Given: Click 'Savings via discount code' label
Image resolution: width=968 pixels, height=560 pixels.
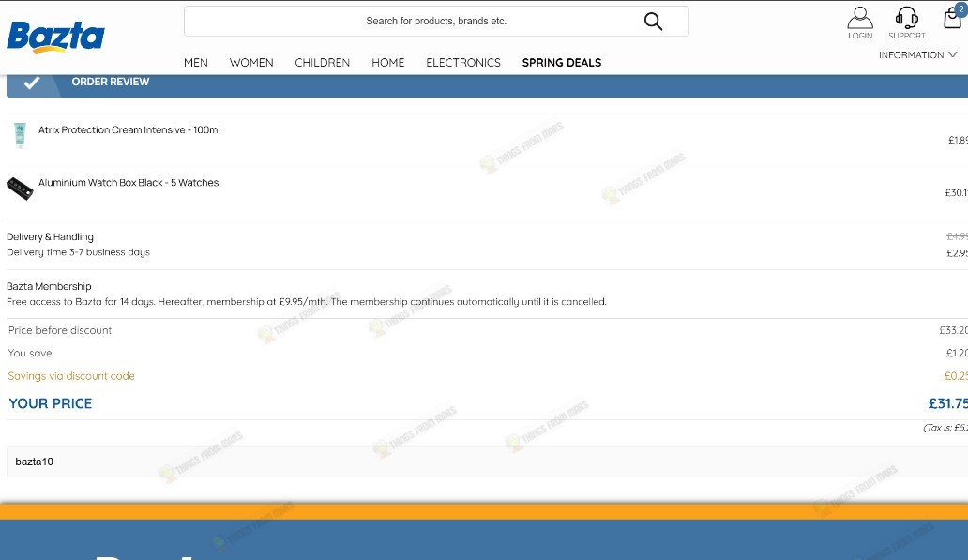Looking at the screenshot, I should 71,376.
